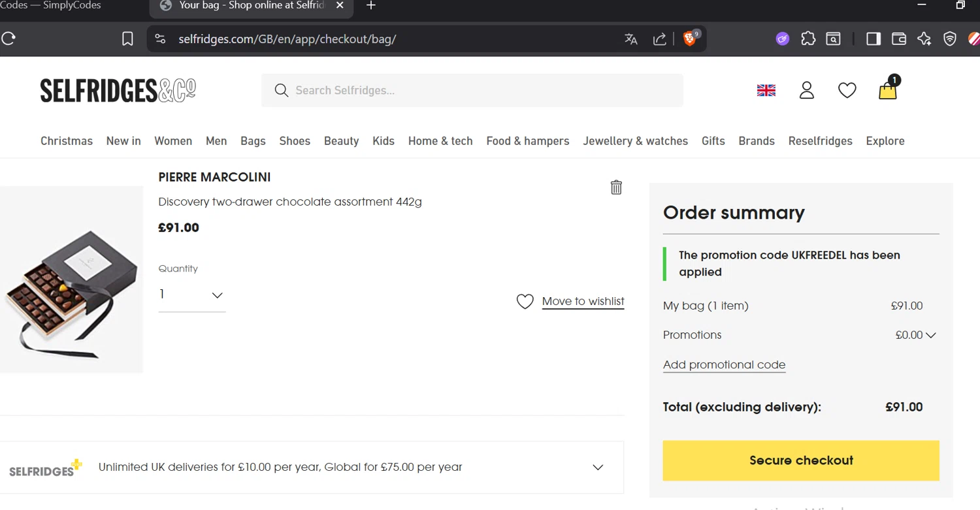Open the Explore menu

pyautogui.click(x=885, y=141)
